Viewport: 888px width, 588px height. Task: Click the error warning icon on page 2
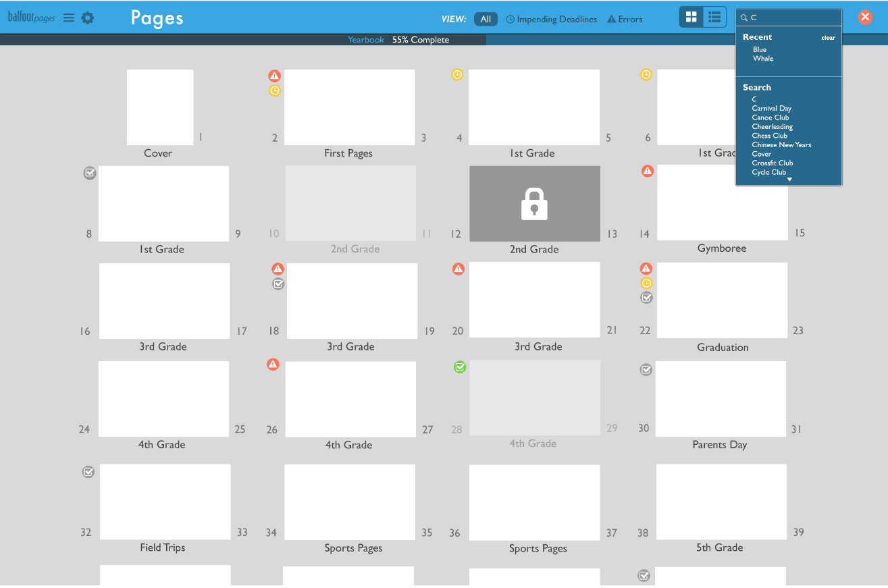pyautogui.click(x=274, y=76)
